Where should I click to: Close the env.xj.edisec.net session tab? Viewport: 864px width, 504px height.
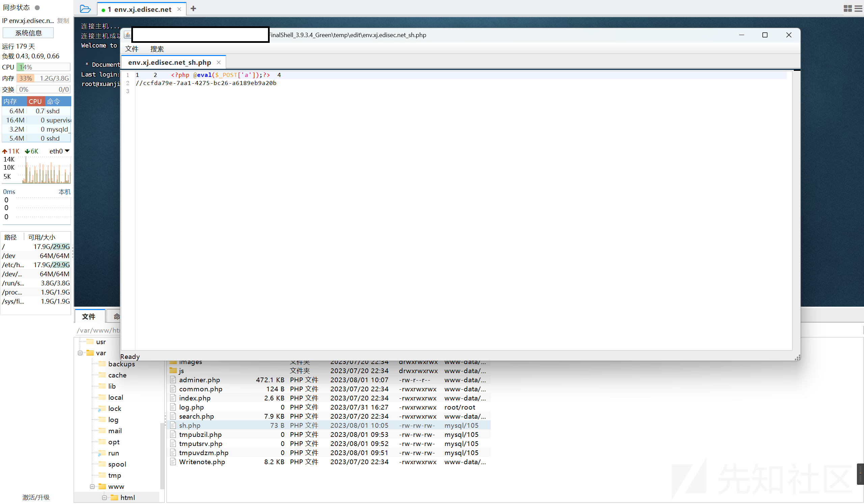pyautogui.click(x=179, y=9)
